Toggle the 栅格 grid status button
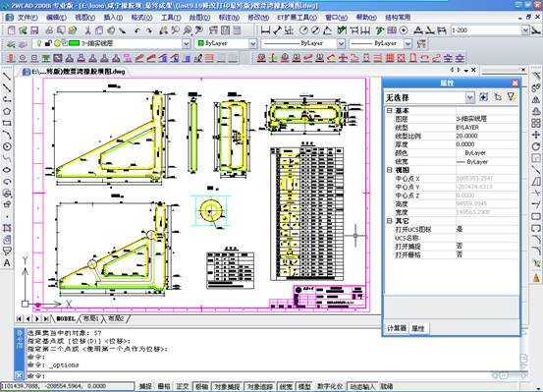Viewport: 543px width, 392px height. pyautogui.click(x=164, y=386)
